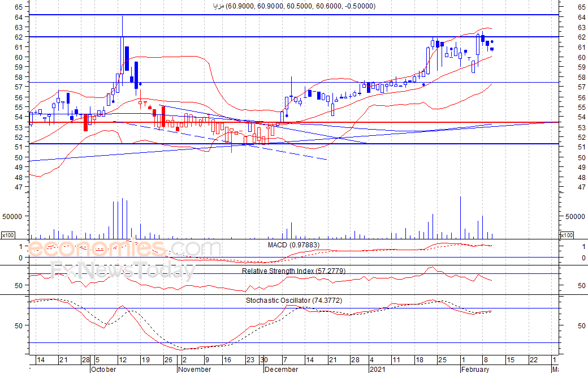588x373 pixels.
Task: Click date label 16 on the time axis
Action: click(227, 360)
